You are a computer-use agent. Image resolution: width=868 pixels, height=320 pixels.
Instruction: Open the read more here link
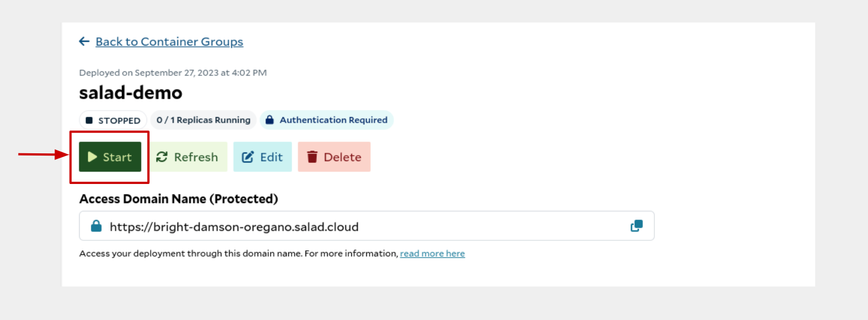pyautogui.click(x=433, y=254)
